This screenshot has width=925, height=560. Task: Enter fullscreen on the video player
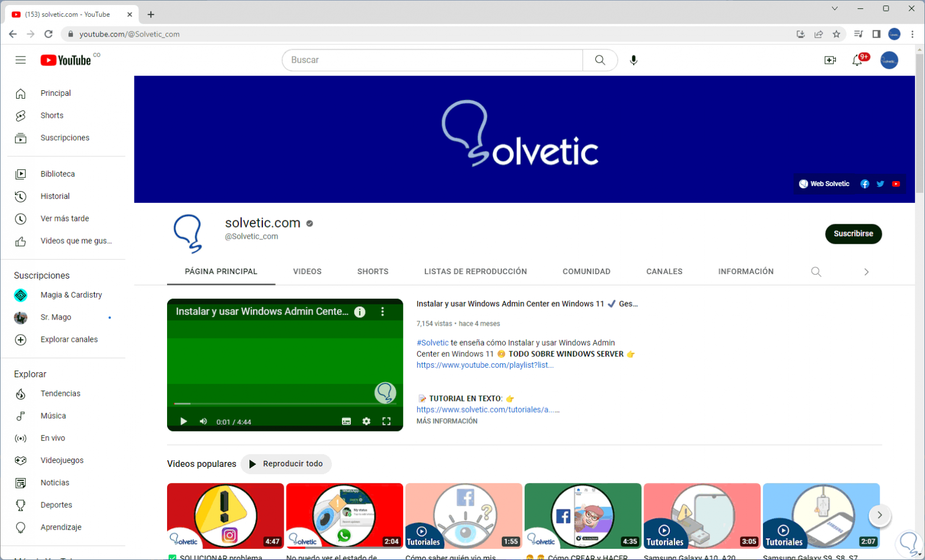tap(386, 422)
